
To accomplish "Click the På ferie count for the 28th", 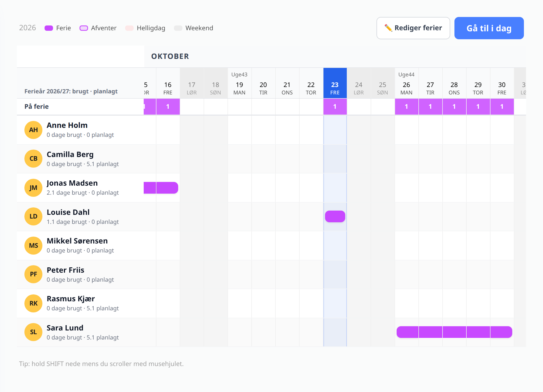I will tap(454, 107).
